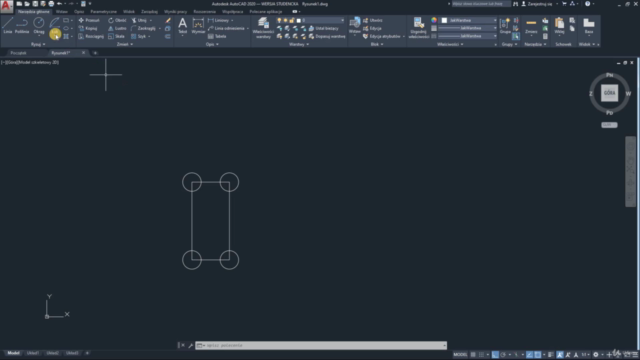Toggle MODEL space button in status bar
The image size is (640, 360).
click(x=460, y=355)
